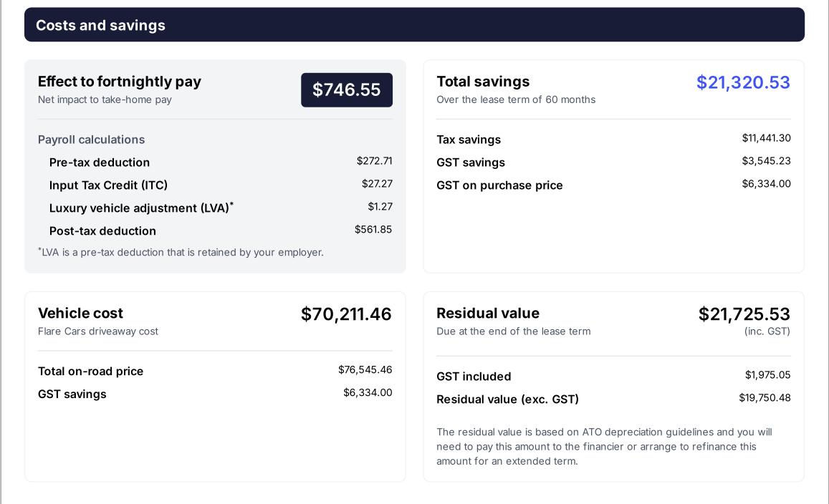829x504 pixels.
Task: Select the Post-tax deduction amount $561.85
Action: click(373, 230)
